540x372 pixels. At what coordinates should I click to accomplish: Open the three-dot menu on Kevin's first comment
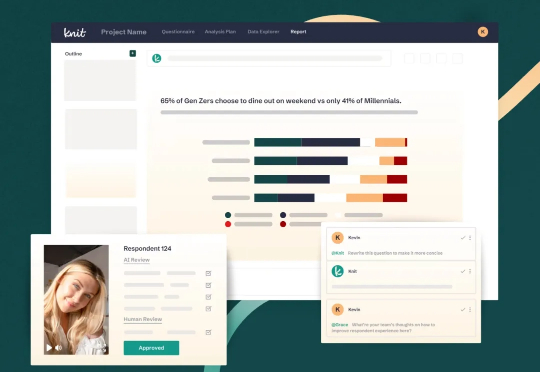470,238
